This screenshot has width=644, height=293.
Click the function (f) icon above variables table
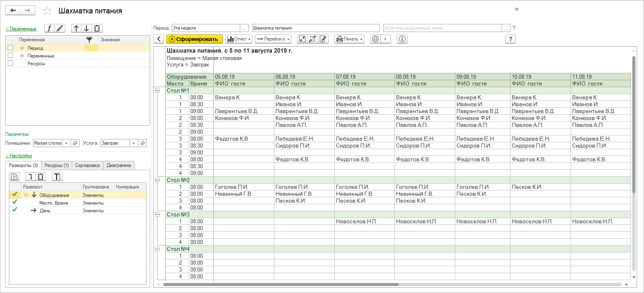tap(50, 28)
